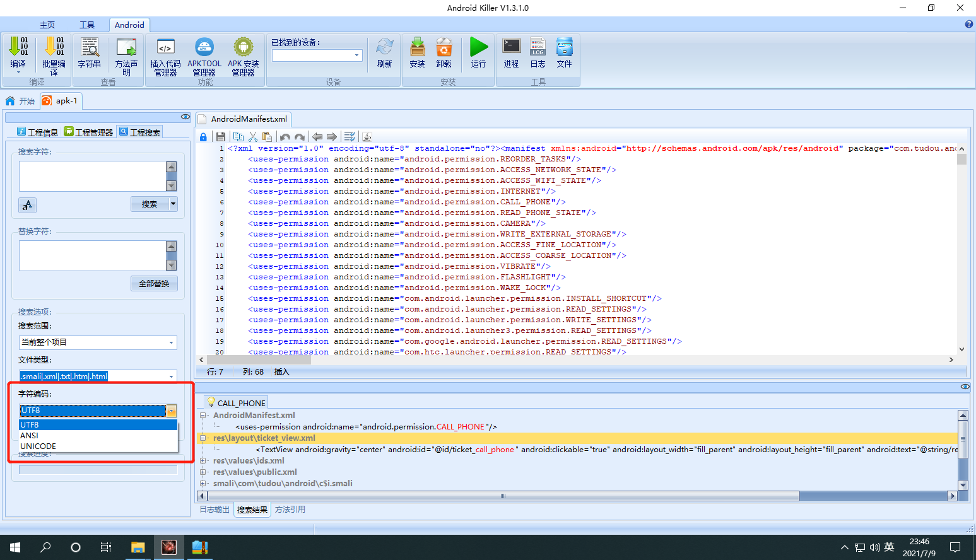Select ANSI from encoding dropdown list
The width and height of the screenshot is (976, 560).
pos(98,435)
